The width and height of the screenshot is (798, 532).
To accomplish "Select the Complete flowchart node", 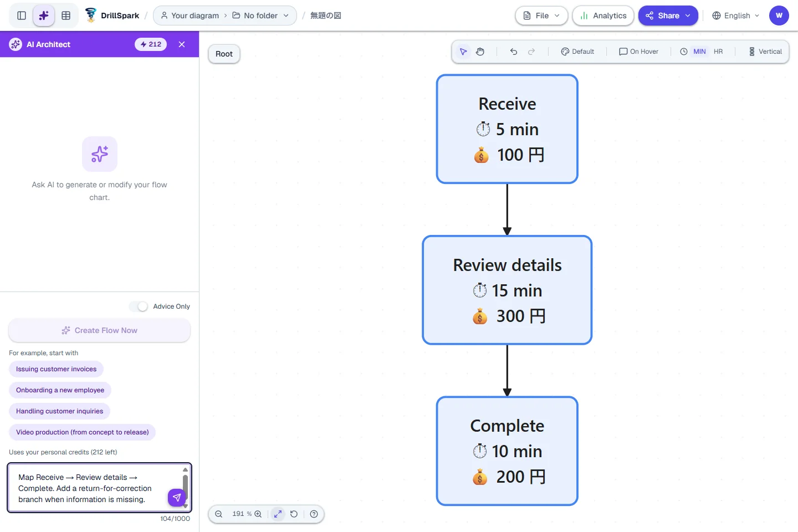I will pyautogui.click(x=507, y=451).
